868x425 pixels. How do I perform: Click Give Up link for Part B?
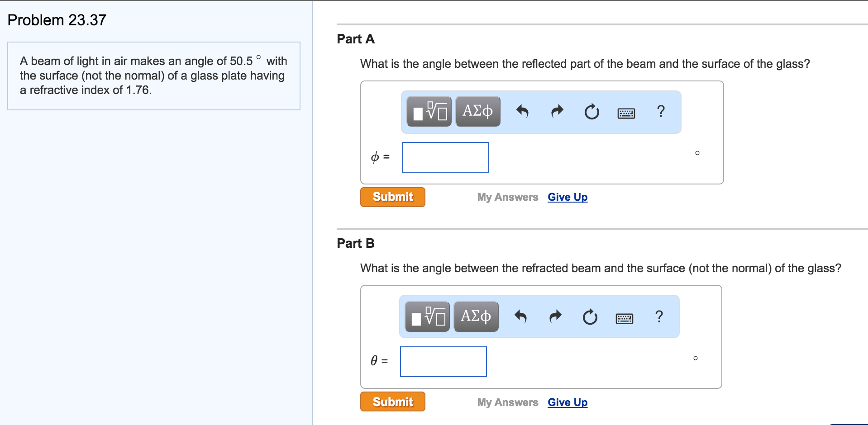tap(568, 402)
